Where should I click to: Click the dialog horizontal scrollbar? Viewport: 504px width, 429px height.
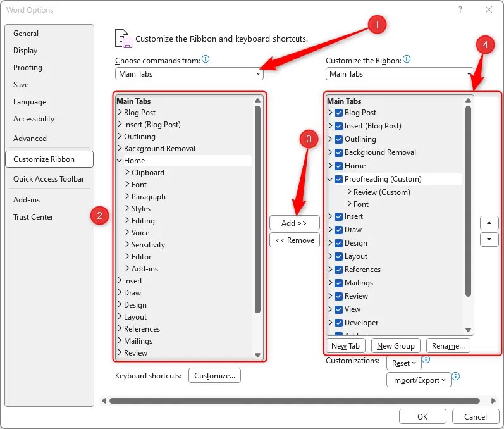[295, 401]
